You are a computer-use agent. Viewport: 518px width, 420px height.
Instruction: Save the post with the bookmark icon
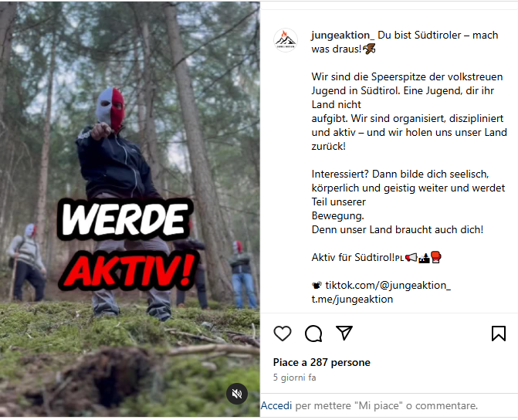pyautogui.click(x=499, y=333)
